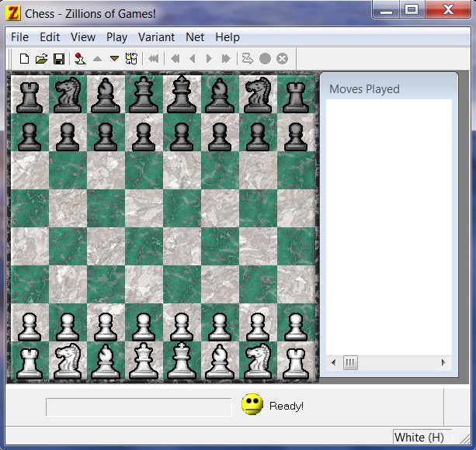Image resolution: width=476 pixels, height=450 pixels.
Task: Click the gray up-triangle toolbar icon
Action: click(x=97, y=58)
